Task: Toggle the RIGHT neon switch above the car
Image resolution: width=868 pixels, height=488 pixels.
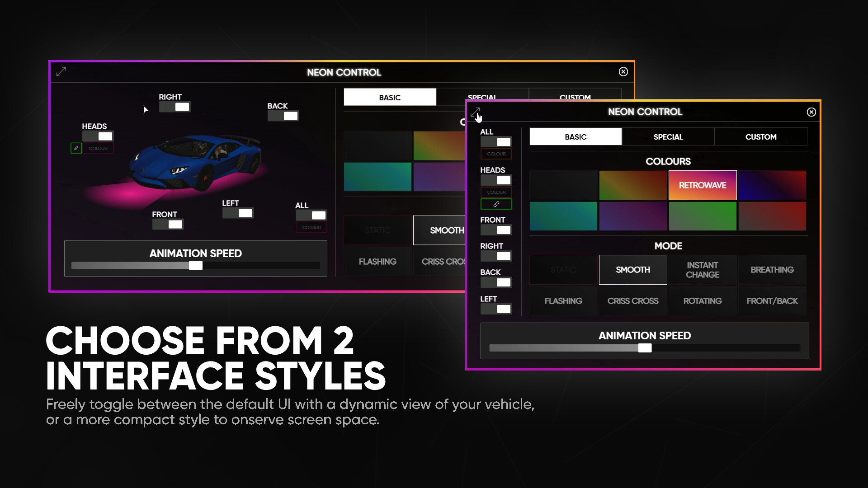Action: tap(175, 107)
